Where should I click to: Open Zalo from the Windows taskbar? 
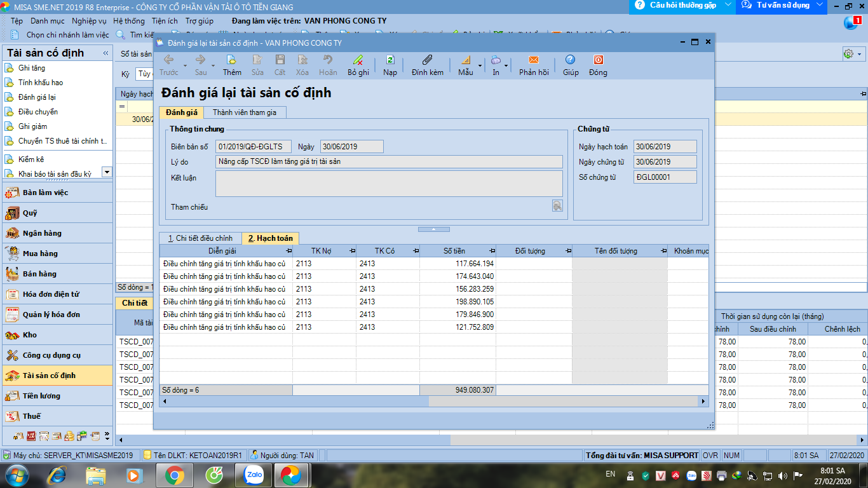click(254, 475)
